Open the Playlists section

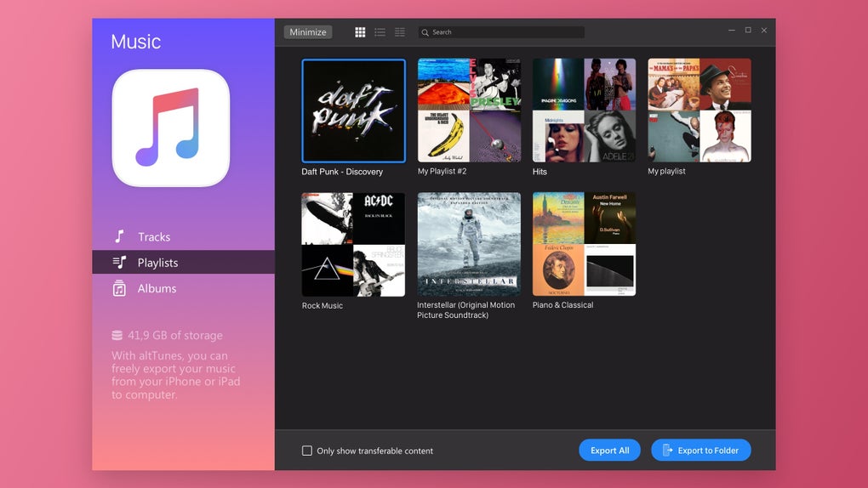click(x=183, y=262)
